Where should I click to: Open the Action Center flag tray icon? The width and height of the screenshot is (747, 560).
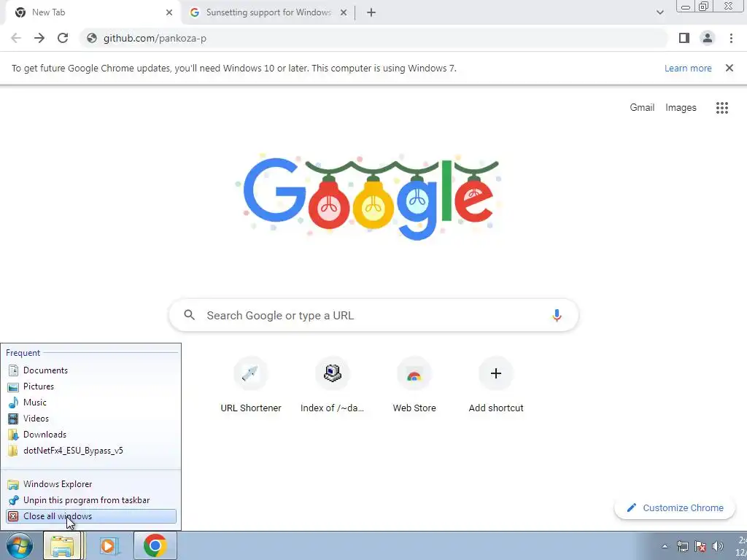pos(700,546)
